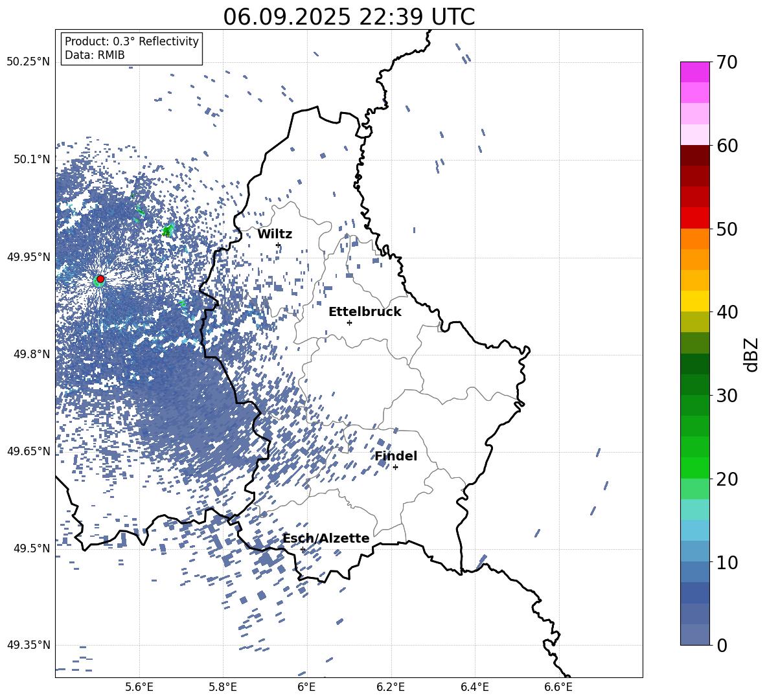
Task: Click the magenta top colorbar segment
Action: click(694, 72)
